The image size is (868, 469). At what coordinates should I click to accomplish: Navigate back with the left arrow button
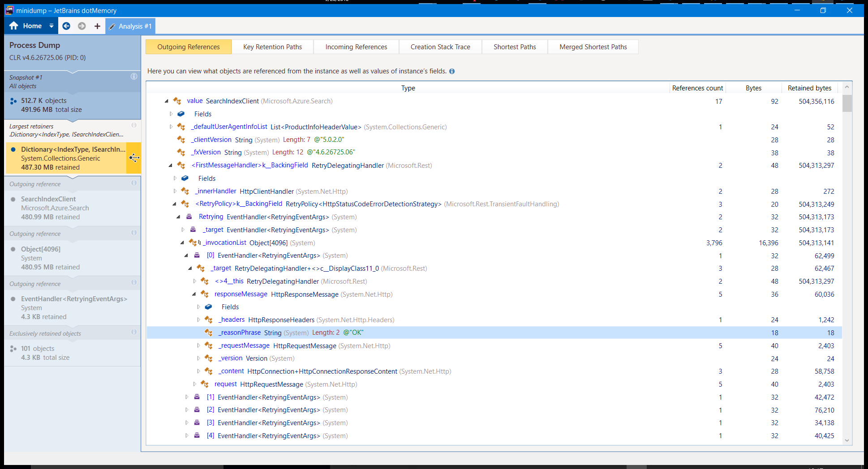click(x=66, y=26)
